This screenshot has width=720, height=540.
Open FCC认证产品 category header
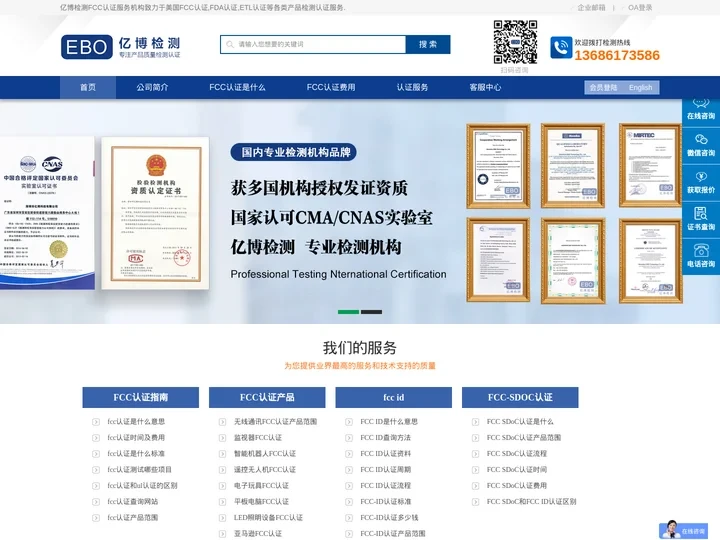click(267, 398)
